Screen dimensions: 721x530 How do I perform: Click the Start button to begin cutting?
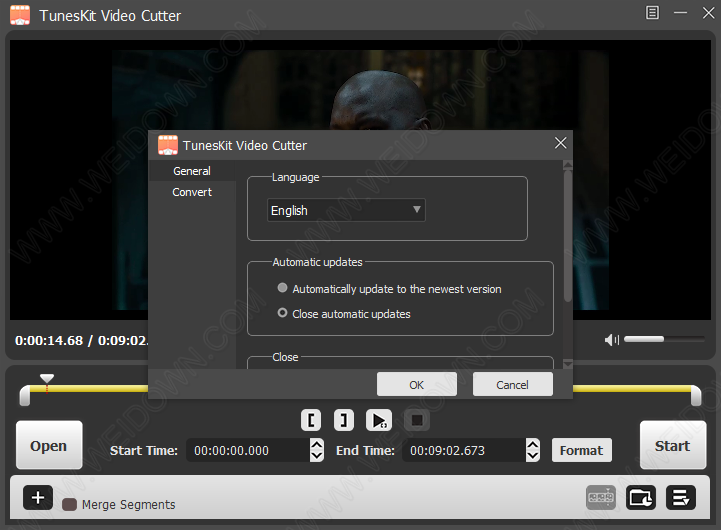pos(673,445)
